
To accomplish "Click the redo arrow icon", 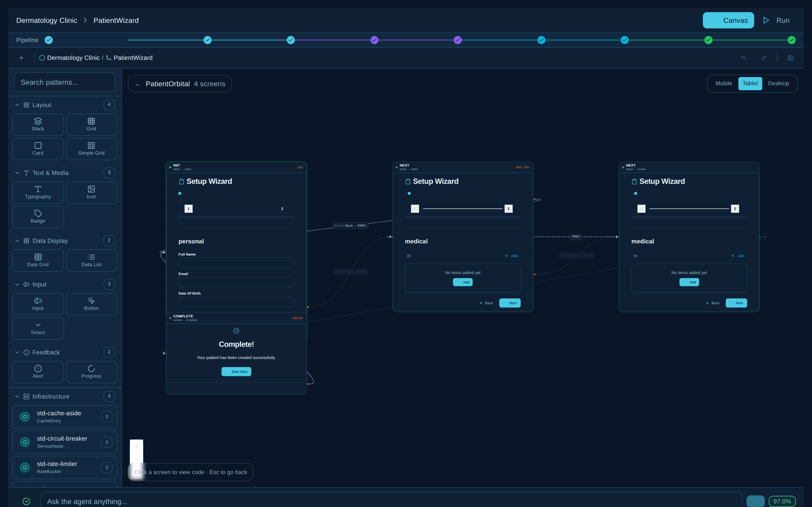I will [764, 58].
